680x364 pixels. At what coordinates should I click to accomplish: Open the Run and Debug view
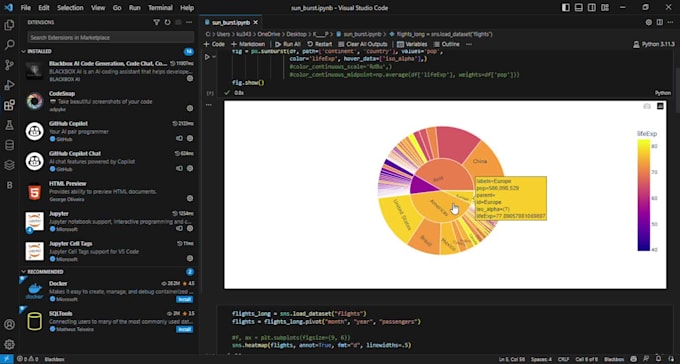(9, 85)
